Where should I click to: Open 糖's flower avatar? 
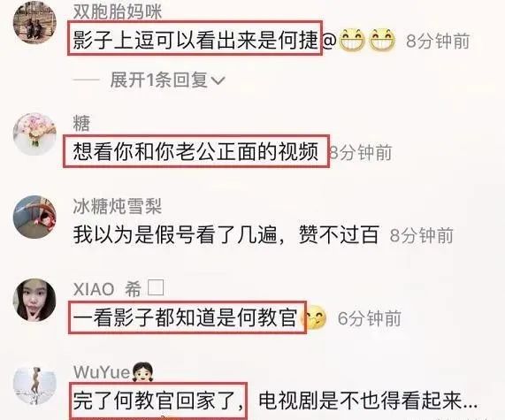[34, 134]
